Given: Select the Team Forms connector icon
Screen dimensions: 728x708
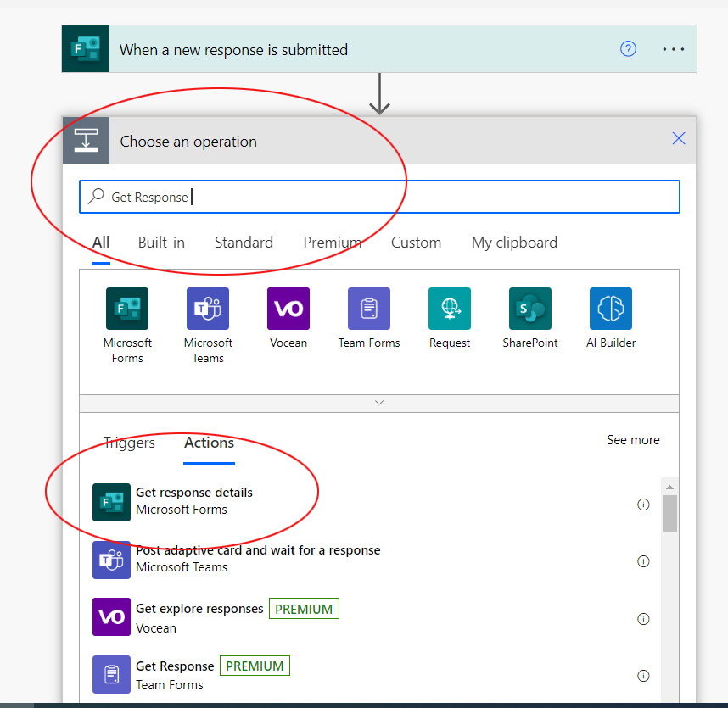Looking at the screenshot, I should pyautogui.click(x=368, y=309).
